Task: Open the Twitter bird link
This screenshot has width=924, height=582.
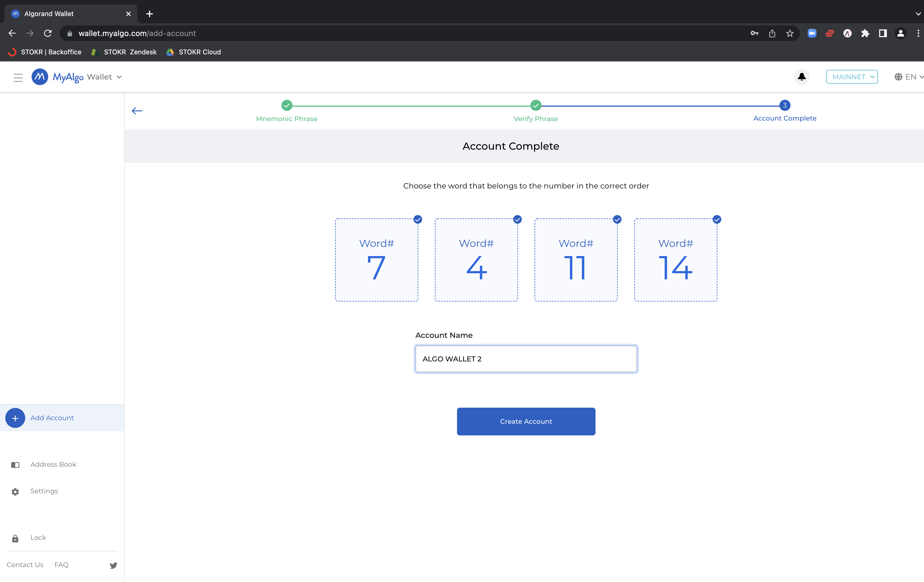Action: (x=113, y=565)
